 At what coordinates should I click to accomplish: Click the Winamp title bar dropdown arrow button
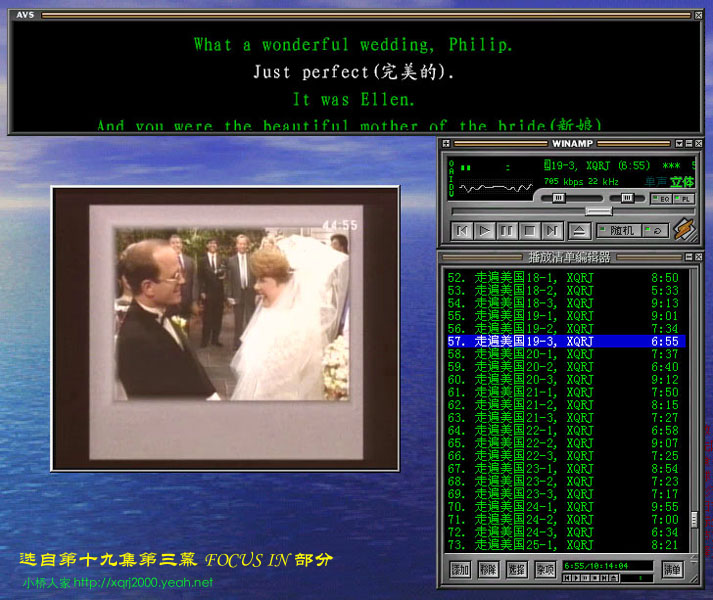(679, 144)
